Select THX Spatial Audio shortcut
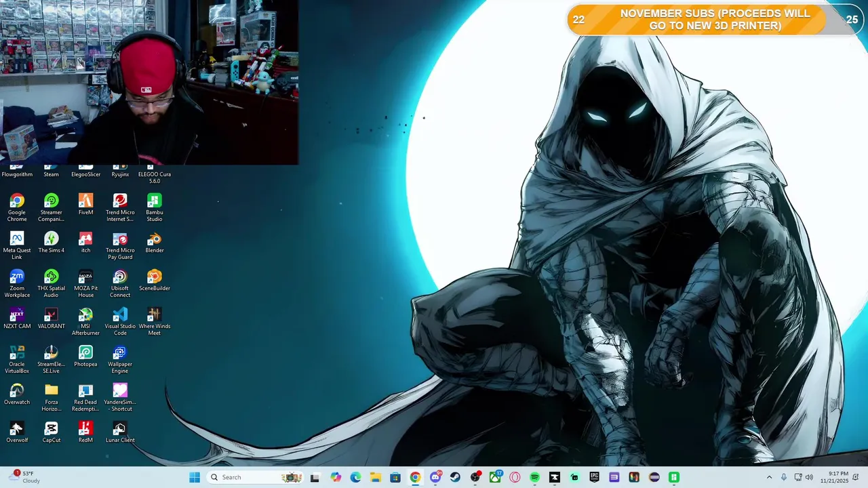Image resolution: width=868 pixels, height=488 pixels. pyautogui.click(x=51, y=283)
